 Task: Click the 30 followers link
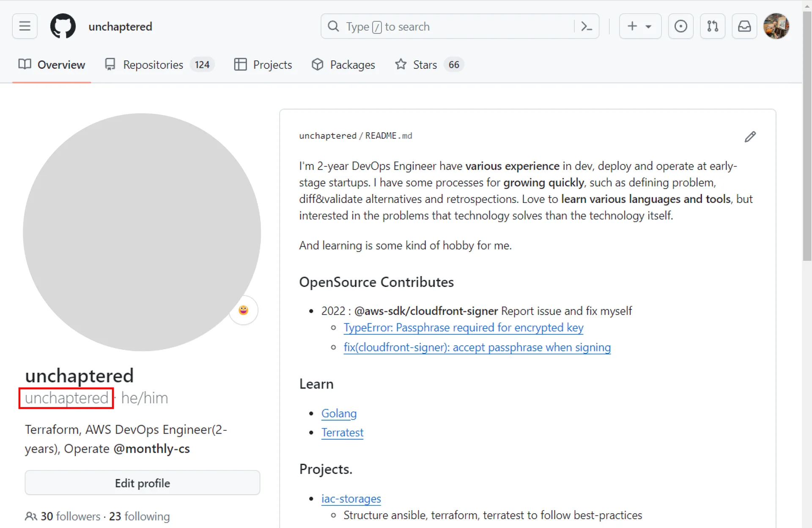[x=70, y=516]
